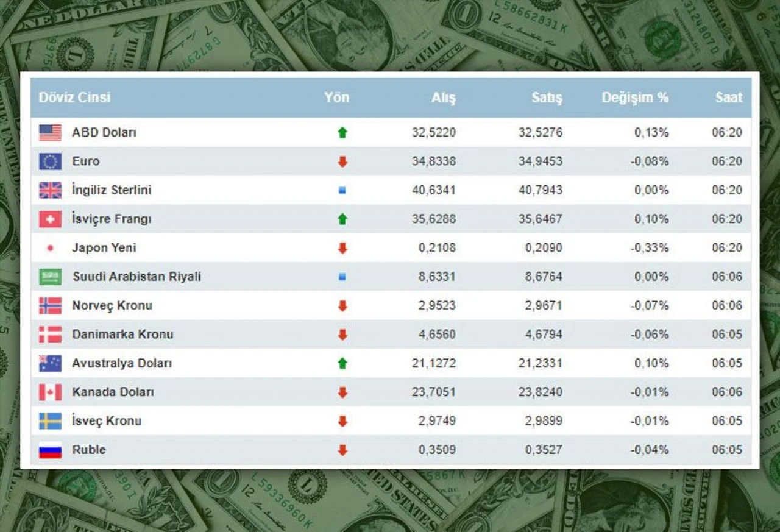780x532 pixels.
Task: Click the Swiss flag icon
Action: (50, 219)
